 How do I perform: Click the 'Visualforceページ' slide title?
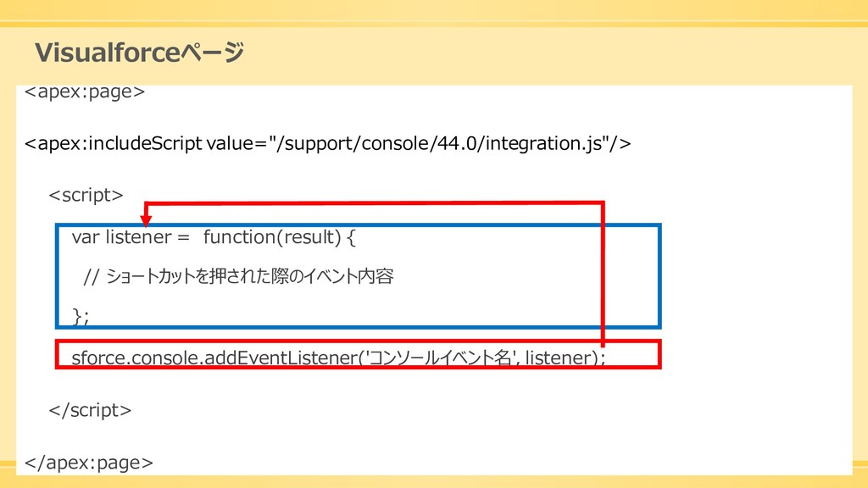[x=140, y=53]
